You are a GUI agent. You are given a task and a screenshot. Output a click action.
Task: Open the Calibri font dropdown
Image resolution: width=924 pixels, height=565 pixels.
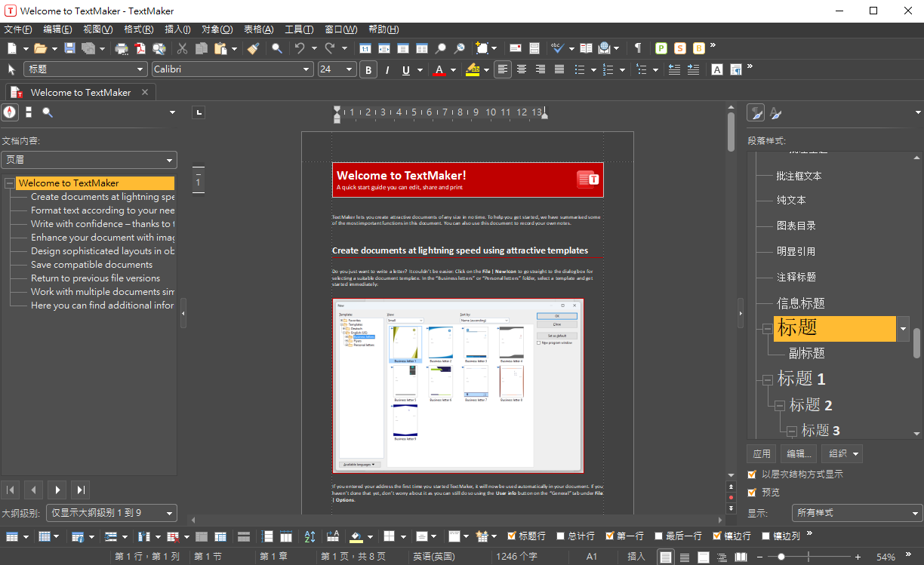[306, 69]
